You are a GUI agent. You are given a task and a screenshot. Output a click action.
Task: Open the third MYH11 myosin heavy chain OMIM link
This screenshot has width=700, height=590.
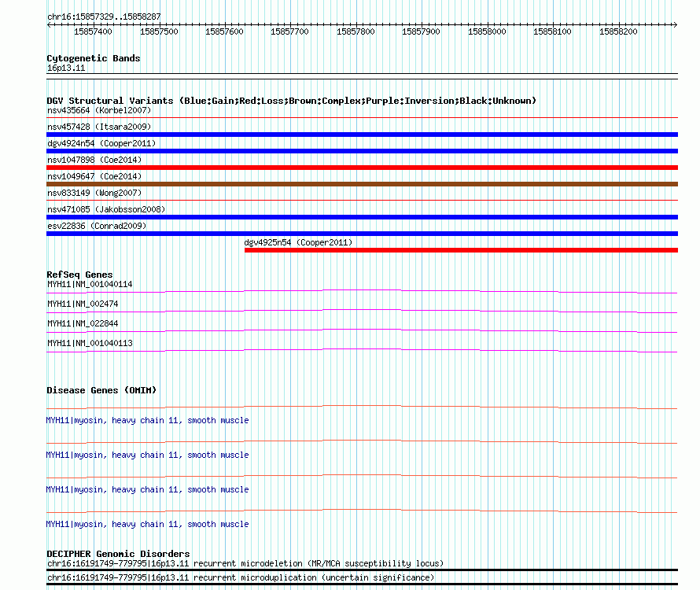[x=147, y=490]
